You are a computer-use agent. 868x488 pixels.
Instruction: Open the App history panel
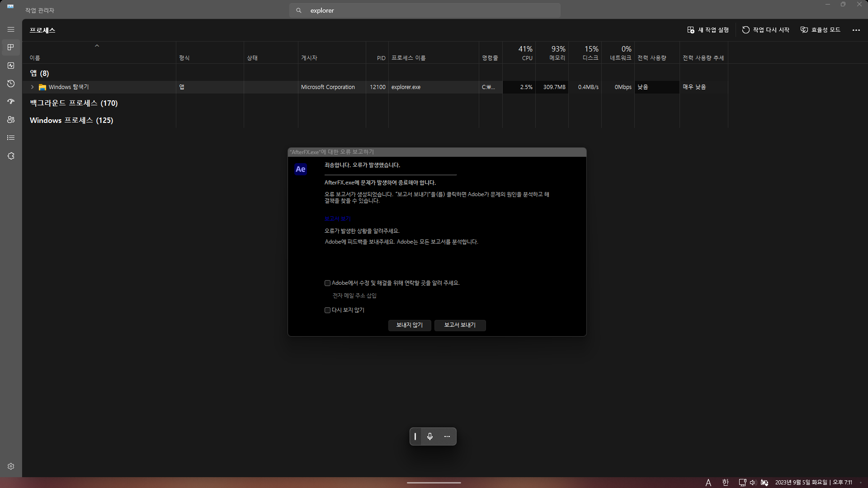[x=10, y=84]
